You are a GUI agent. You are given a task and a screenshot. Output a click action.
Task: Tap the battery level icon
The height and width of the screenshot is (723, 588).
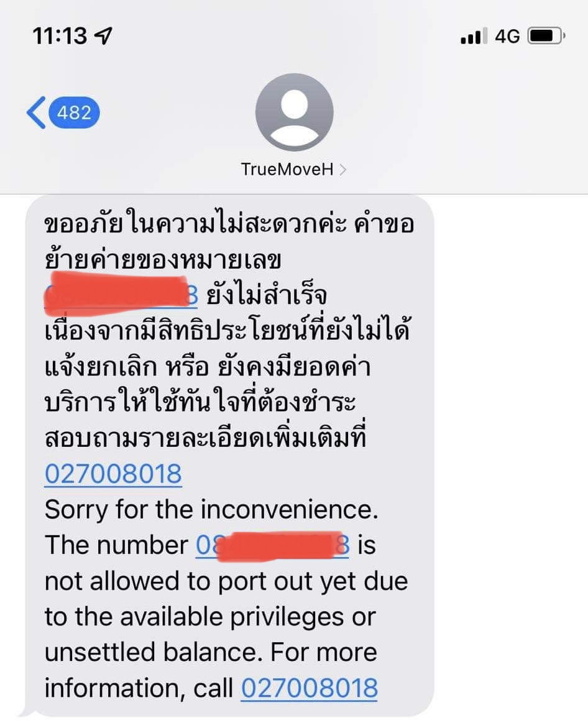click(546, 35)
